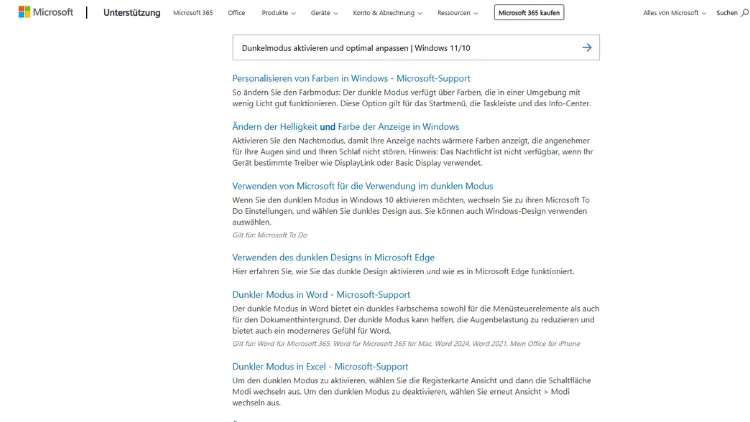Viewport: 750px width, 422px height.
Task: Open Personalisieren von Farben in Windows result
Action: 351,78
